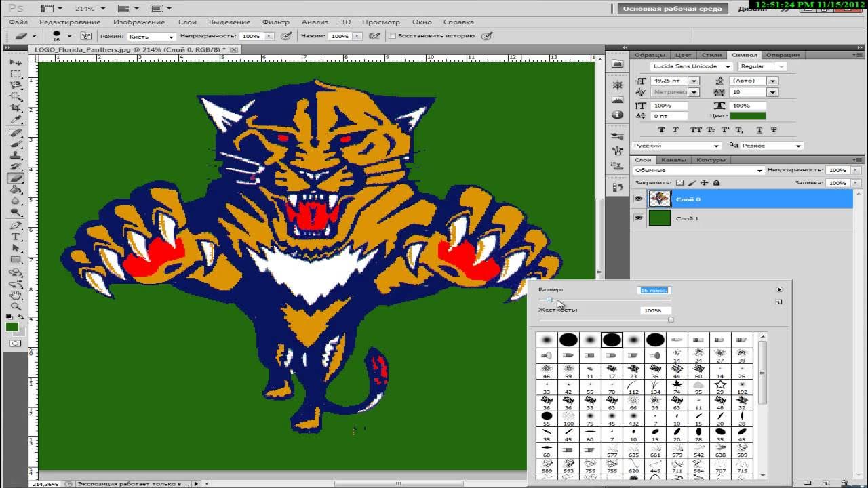Screen dimensions: 868x488
Task: Select the Hand tool
Action: click(16, 296)
